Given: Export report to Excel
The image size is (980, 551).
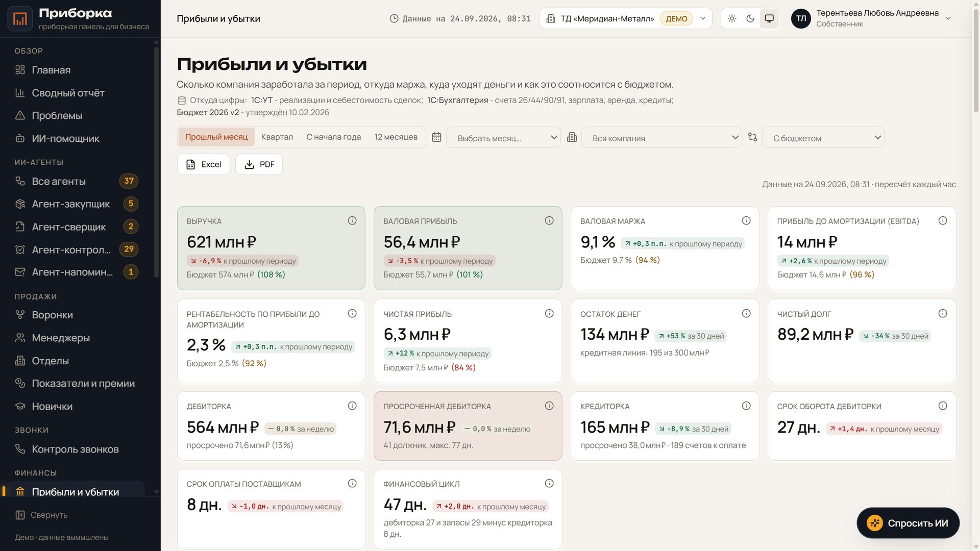Looking at the screenshot, I should (204, 164).
